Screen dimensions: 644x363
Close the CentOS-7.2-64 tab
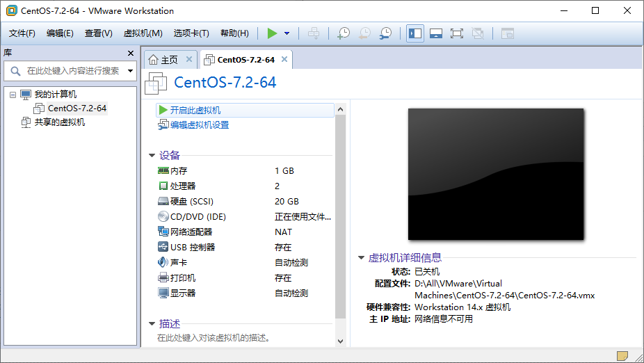point(284,60)
